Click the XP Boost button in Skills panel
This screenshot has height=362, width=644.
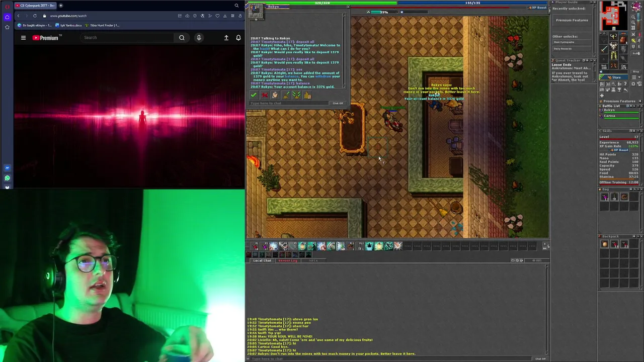click(619, 150)
